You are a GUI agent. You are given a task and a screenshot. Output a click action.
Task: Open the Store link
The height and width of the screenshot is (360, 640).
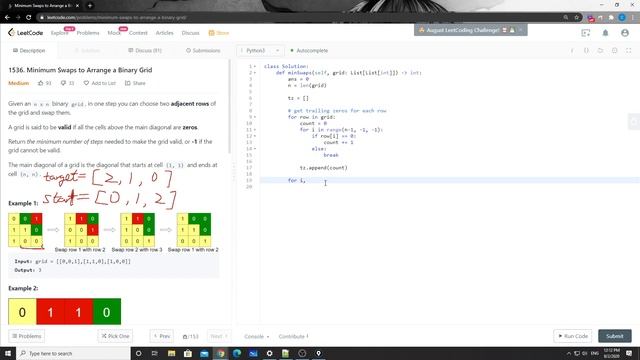[219, 33]
